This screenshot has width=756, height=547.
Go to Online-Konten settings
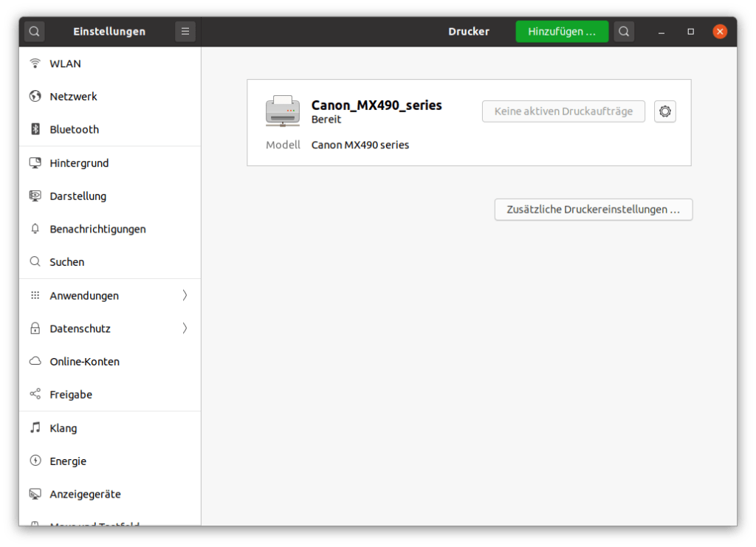[x=84, y=362]
